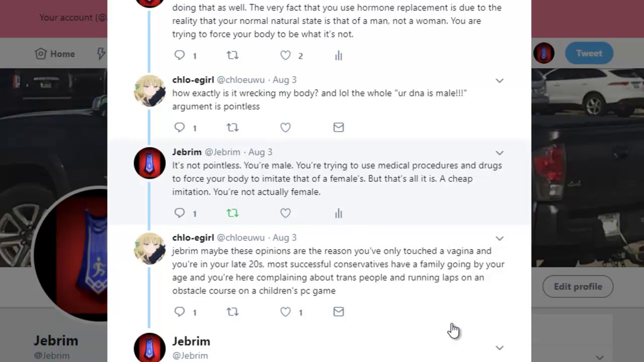The width and height of the screenshot is (644, 362).
Task: Expand options menu on Jebrim's Aug 3 tweet
Action: [499, 153]
